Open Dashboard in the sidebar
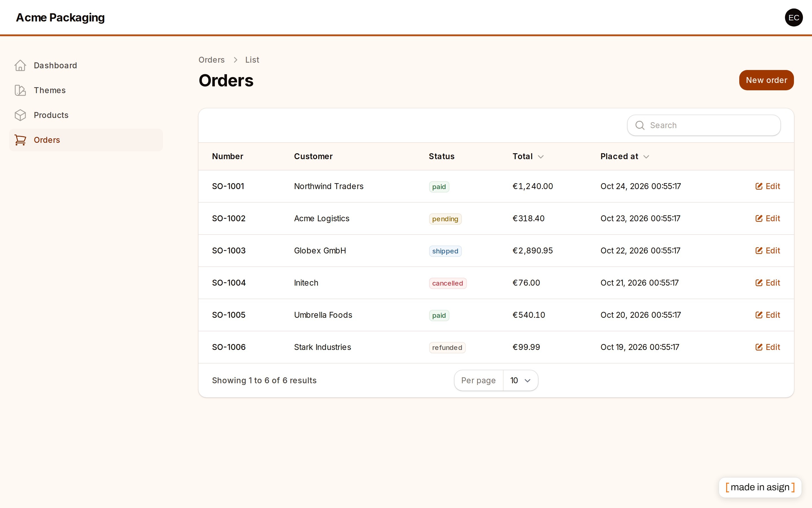812x508 pixels. click(x=86, y=65)
